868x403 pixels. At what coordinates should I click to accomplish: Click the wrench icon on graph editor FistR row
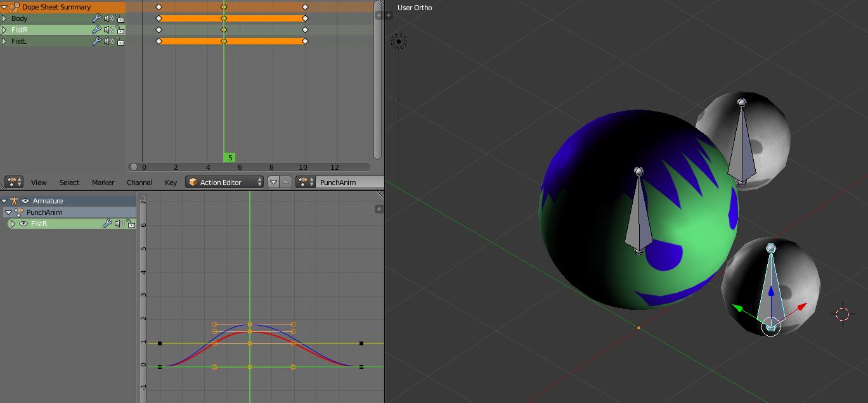[107, 224]
